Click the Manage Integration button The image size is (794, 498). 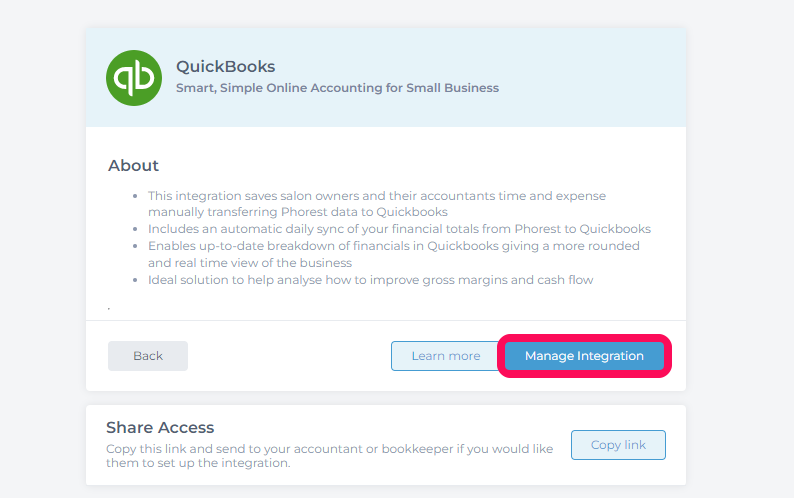click(x=584, y=356)
